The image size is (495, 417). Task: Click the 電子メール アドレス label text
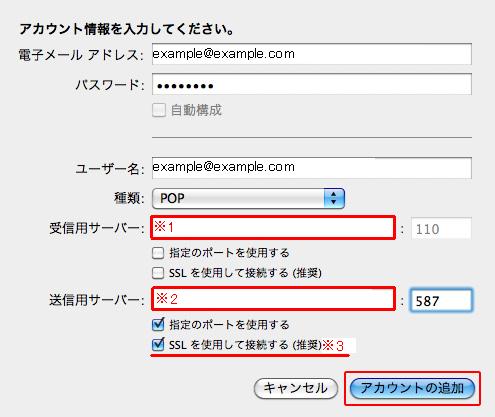pyautogui.click(x=81, y=55)
